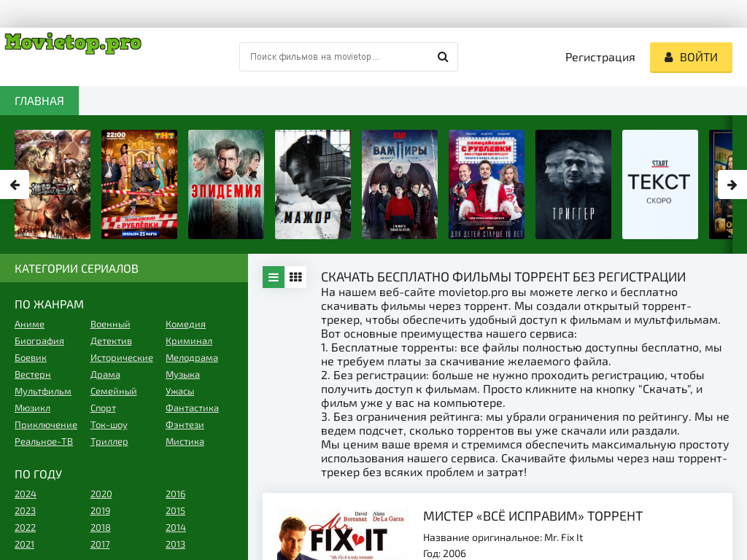Switch to grid view layout
Viewport: 747px width, 560px height.
(295, 277)
